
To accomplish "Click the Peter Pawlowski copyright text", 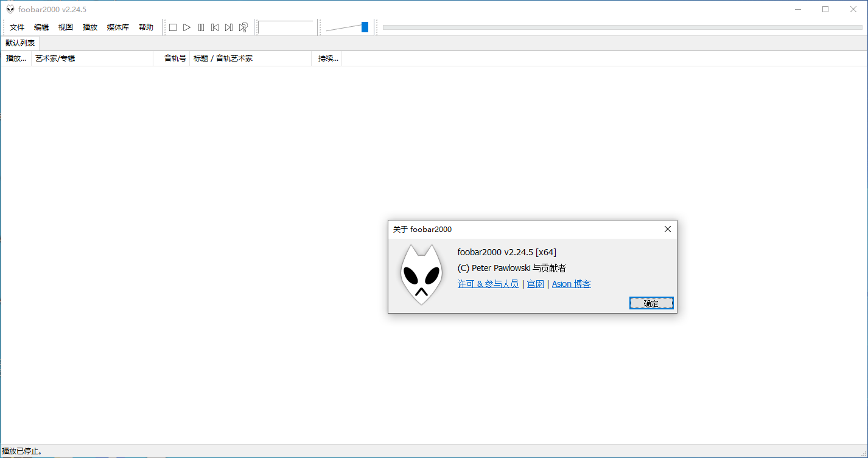I will (x=512, y=268).
